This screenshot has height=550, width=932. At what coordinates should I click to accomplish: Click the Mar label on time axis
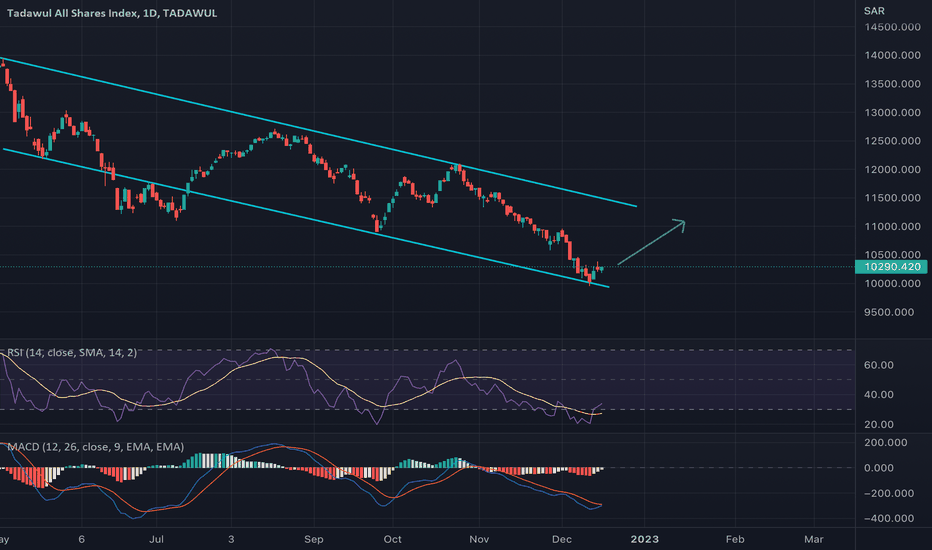click(x=814, y=539)
